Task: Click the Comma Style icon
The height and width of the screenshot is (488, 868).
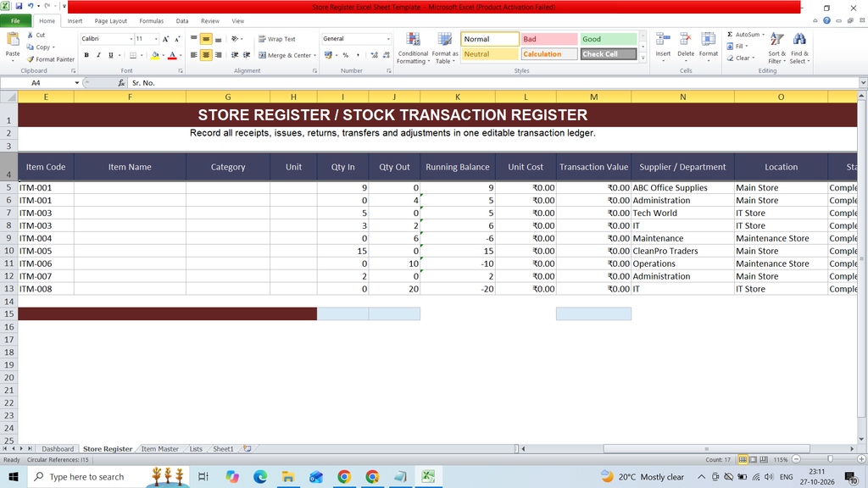Action: (358, 55)
